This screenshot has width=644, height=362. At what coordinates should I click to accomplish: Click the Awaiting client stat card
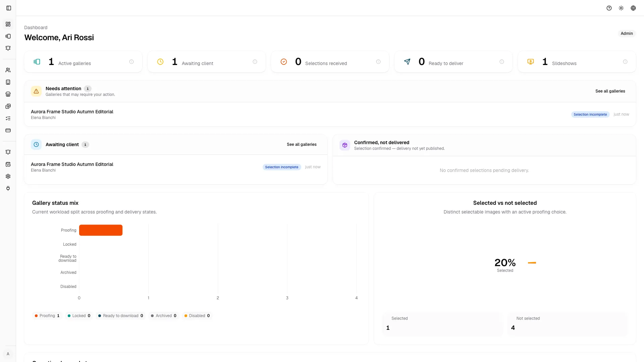(207, 62)
